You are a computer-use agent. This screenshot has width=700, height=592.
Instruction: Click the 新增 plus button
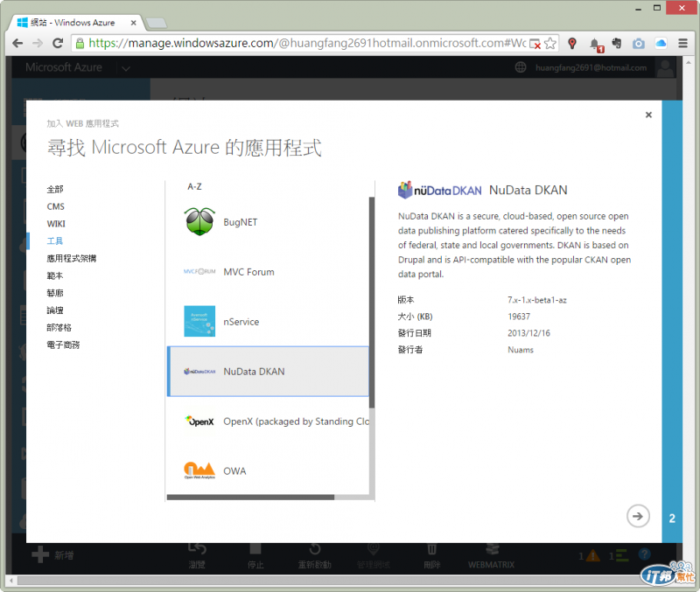coord(52,554)
